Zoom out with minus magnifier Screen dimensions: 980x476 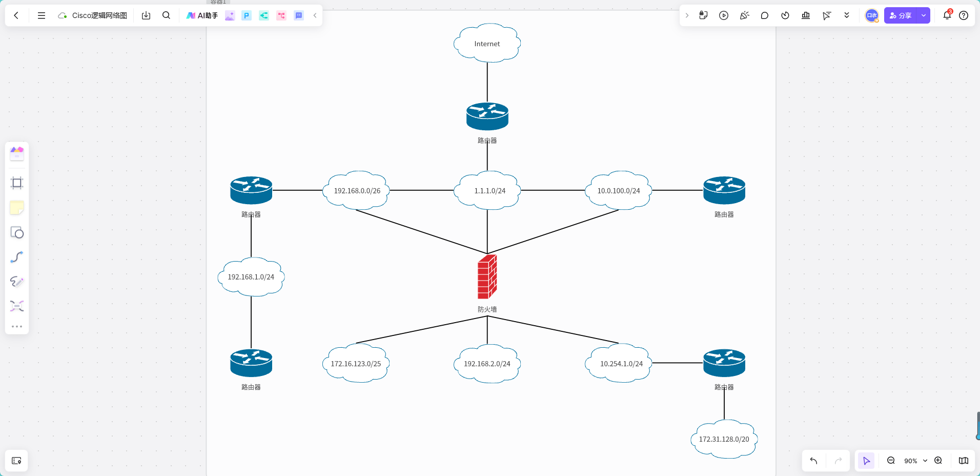pos(891,461)
